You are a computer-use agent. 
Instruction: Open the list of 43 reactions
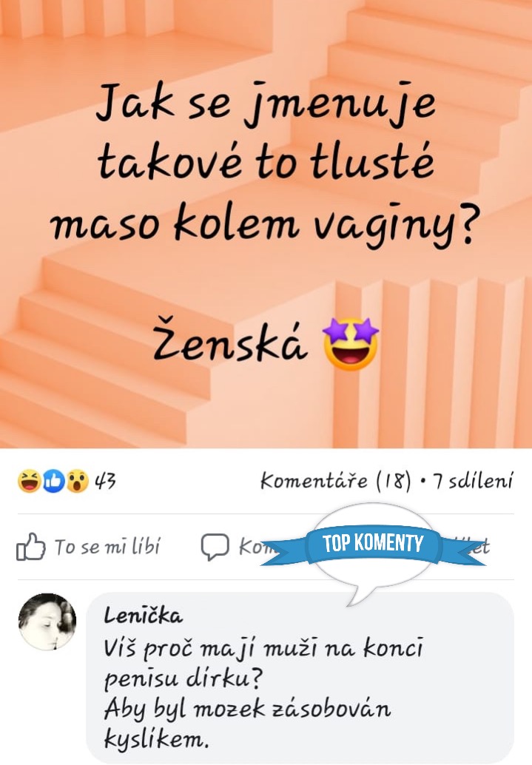point(105,481)
